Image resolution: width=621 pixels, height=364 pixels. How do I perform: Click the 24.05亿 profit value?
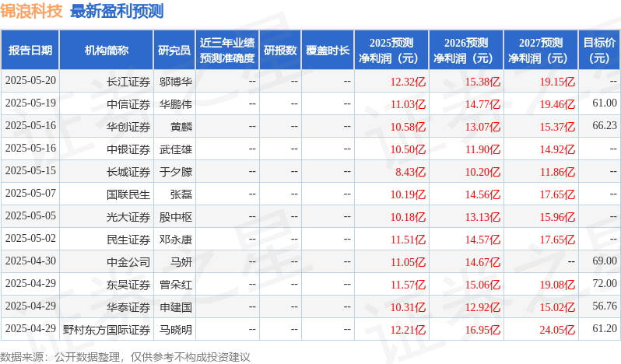557,330
